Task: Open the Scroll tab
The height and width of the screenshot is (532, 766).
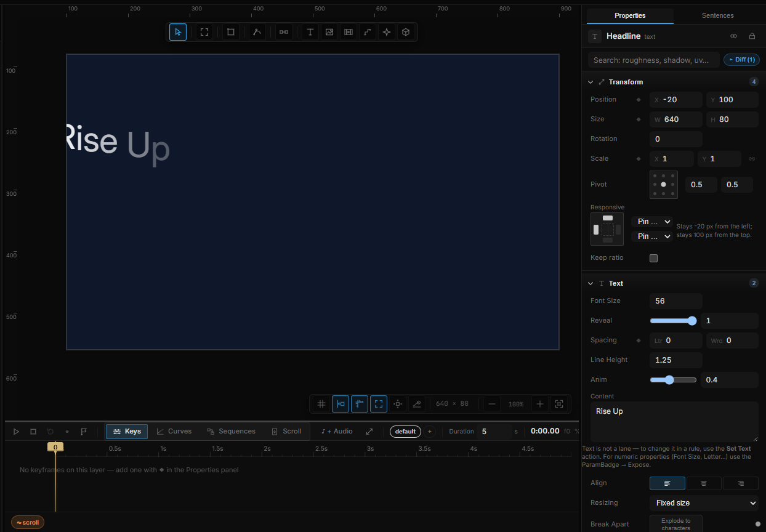Action: pos(286,432)
